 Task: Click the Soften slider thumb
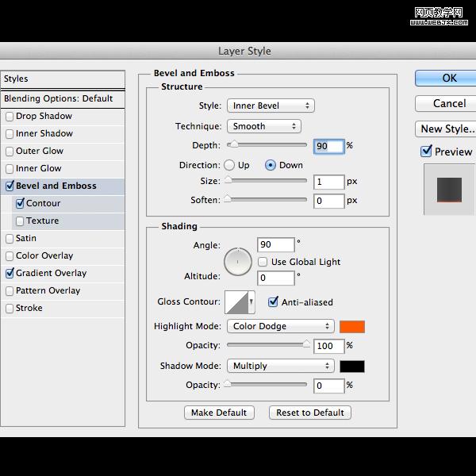point(228,199)
